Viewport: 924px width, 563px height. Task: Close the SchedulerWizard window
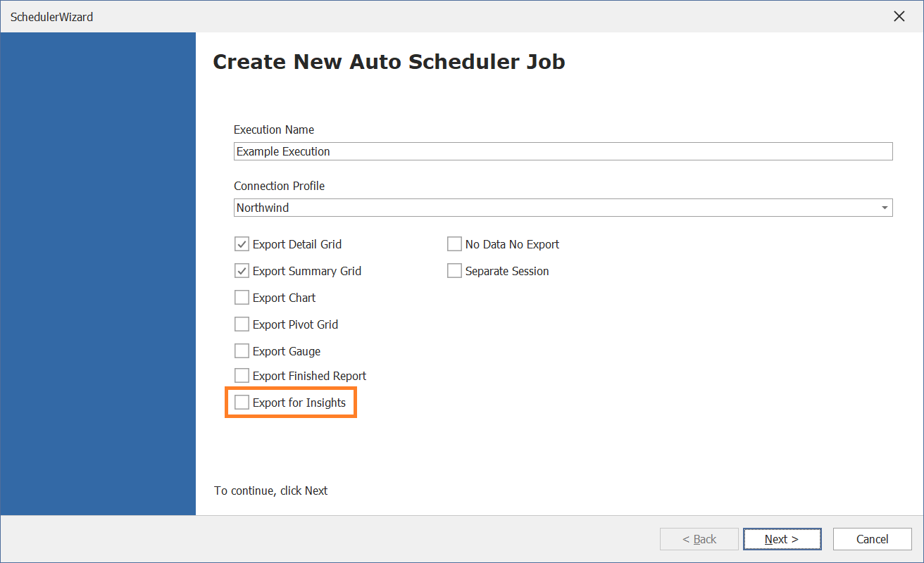point(899,16)
